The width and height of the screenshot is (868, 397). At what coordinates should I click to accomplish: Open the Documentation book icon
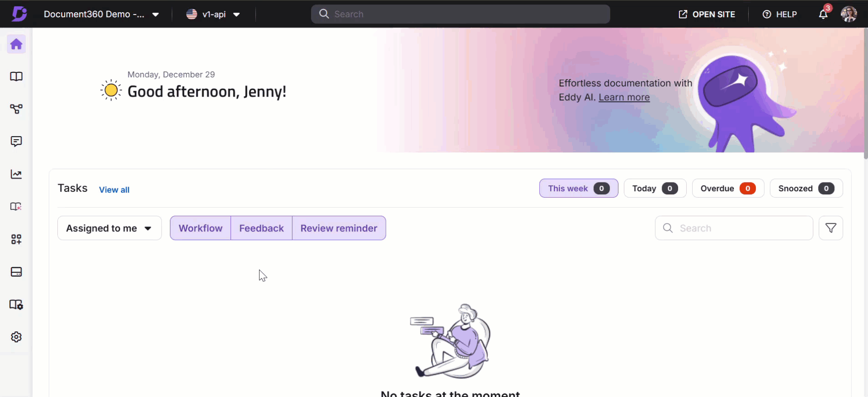[x=16, y=76]
